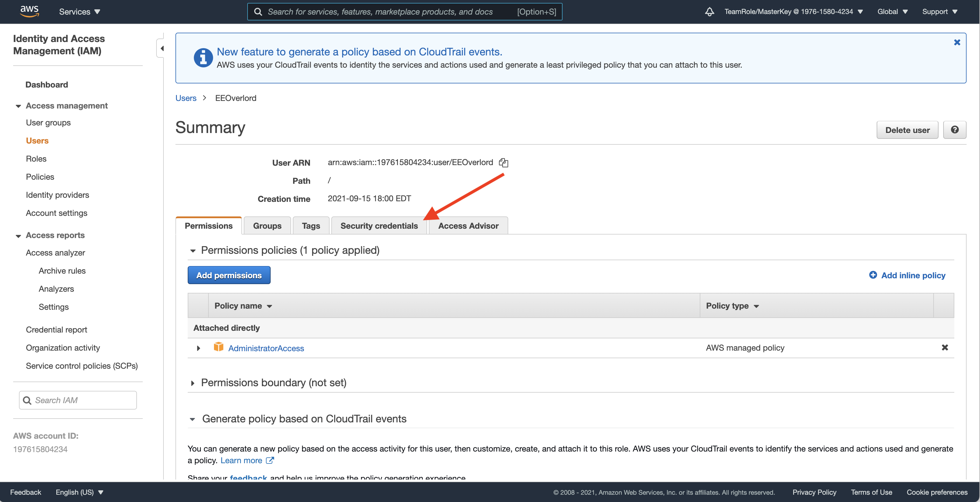The height and width of the screenshot is (502, 980).
Task: Collapse Permissions policies section
Action: click(x=192, y=251)
